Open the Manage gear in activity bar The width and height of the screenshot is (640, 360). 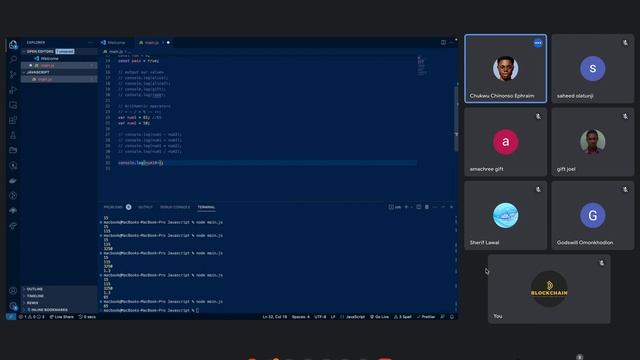click(x=13, y=306)
